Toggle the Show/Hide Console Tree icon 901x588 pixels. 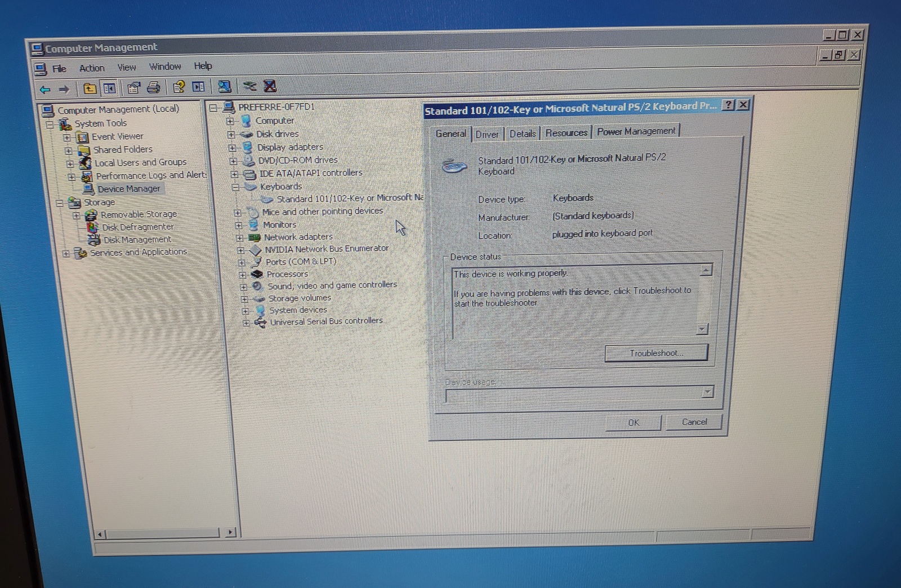(109, 88)
